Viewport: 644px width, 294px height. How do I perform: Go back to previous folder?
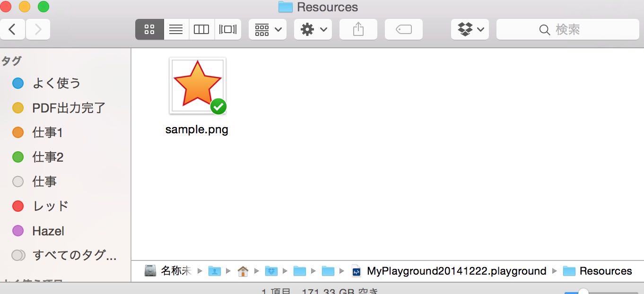[12, 30]
